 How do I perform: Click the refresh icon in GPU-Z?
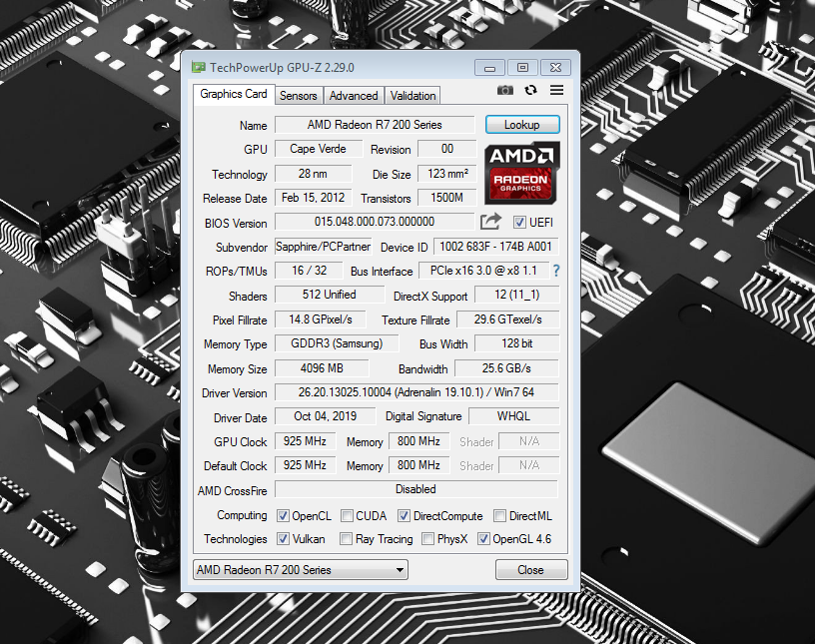(x=530, y=91)
